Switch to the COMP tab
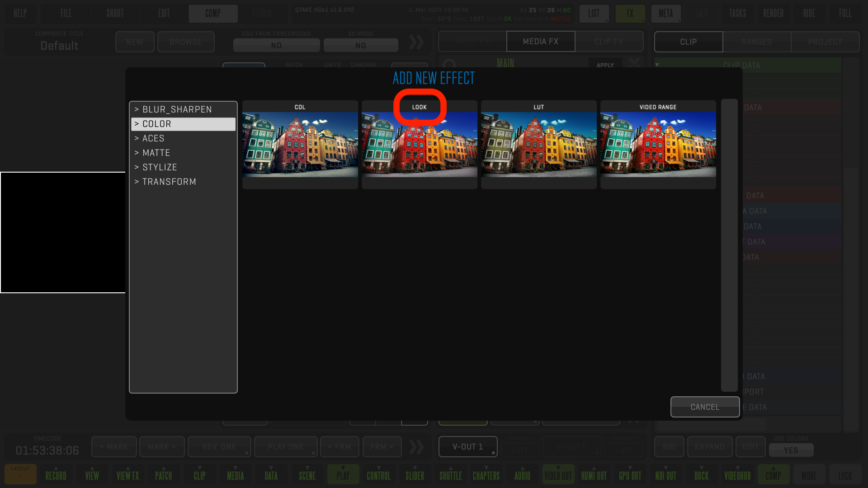This screenshot has height=488, width=868. pyautogui.click(x=212, y=13)
